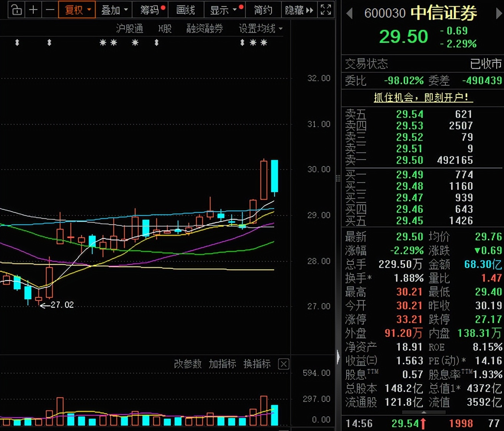Select the 沪股通 tab

point(129,29)
